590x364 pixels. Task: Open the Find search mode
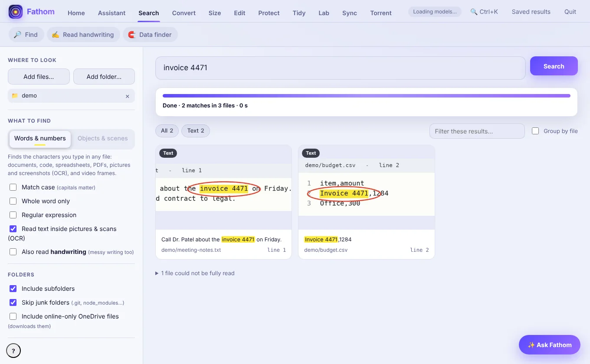(26, 35)
